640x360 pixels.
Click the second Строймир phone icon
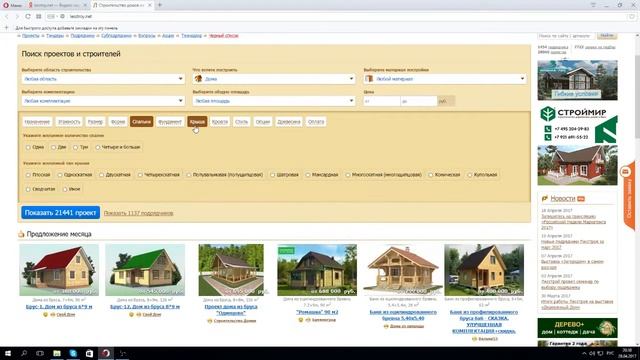(548, 137)
